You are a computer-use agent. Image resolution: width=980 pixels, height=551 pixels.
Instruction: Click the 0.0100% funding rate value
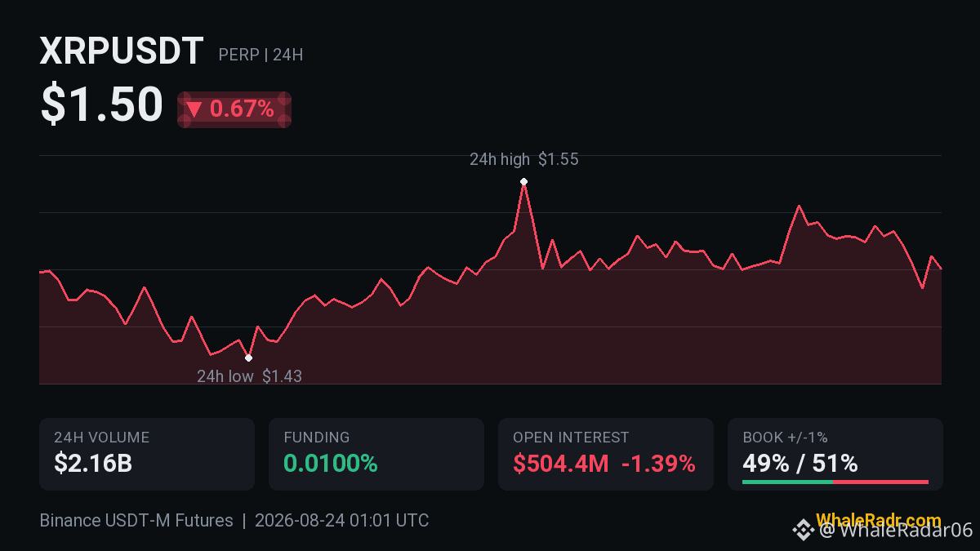point(331,464)
